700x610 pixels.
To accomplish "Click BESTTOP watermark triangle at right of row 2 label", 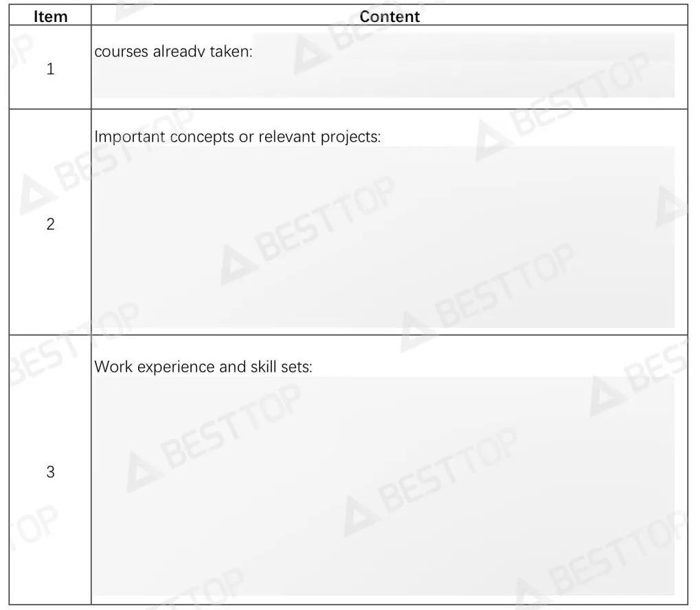I will [x=492, y=141].
